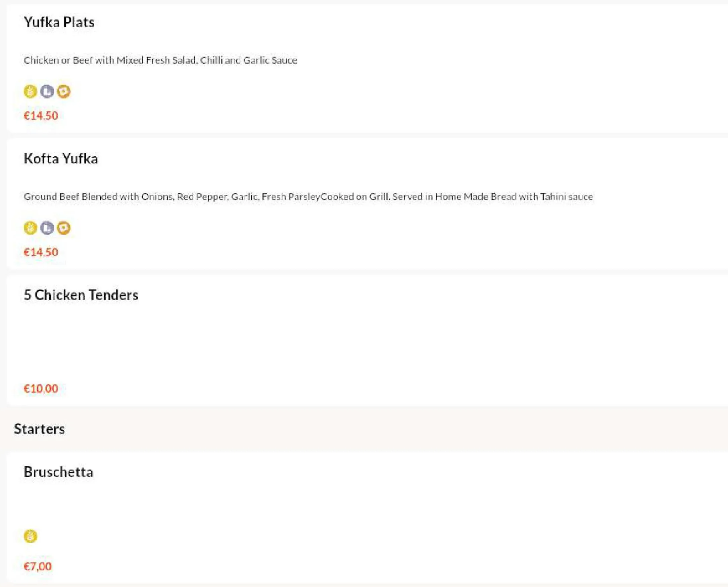Image resolution: width=728 pixels, height=587 pixels.
Task: Click the lactose L icon under Yufka Plats
Action: tap(47, 92)
